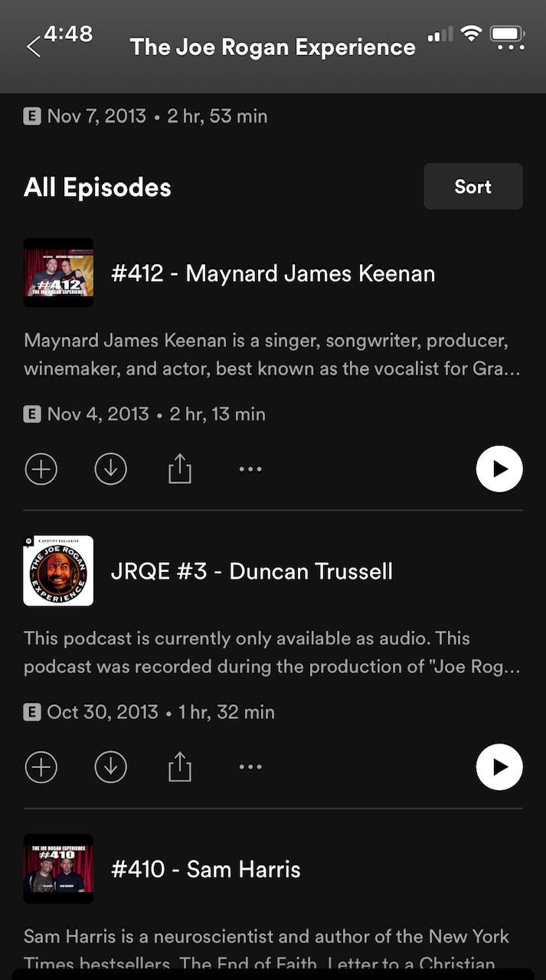This screenshot has width=546, height=980.
Task: Tap the Oct 30, 2013 date line
Action: [161, 712]
